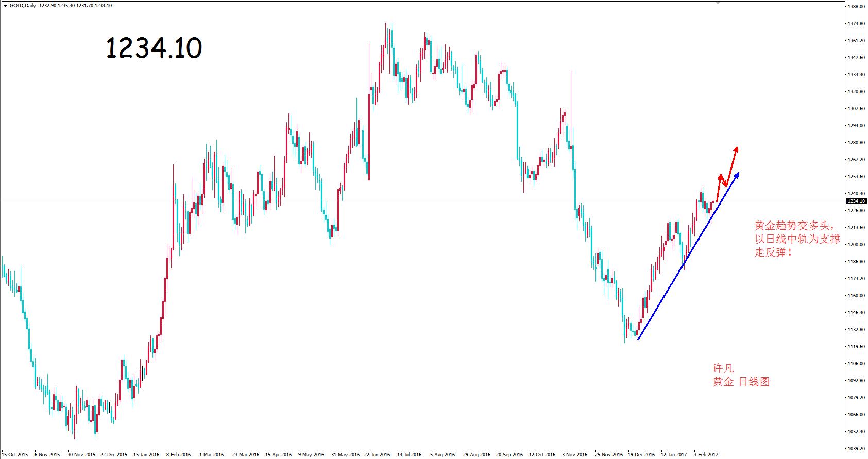Click the 6 Nov 2015 date label

click(47, 455)
